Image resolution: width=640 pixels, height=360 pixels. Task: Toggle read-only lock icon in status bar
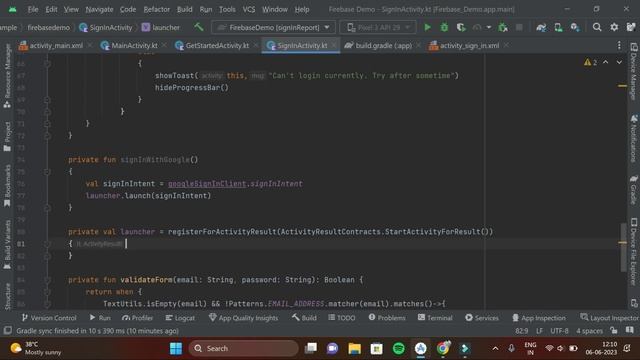pyautogui.click(x=614, y=331)
